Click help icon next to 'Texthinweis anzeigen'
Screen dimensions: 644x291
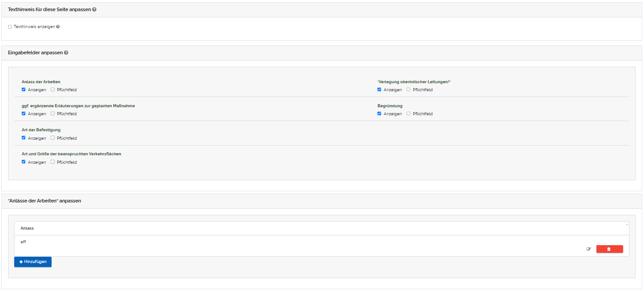click(58, 27)
